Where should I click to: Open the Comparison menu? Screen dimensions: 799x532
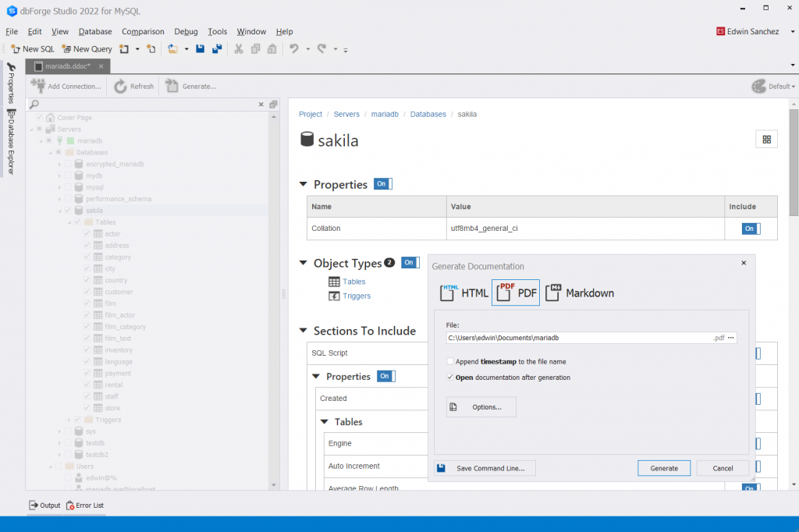(x=143, y=32)
